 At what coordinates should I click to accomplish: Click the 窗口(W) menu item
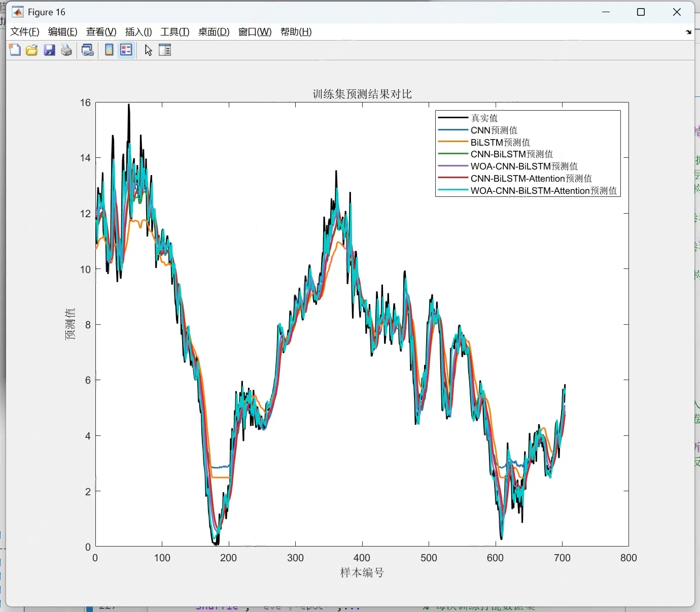[x=255, y=32]
